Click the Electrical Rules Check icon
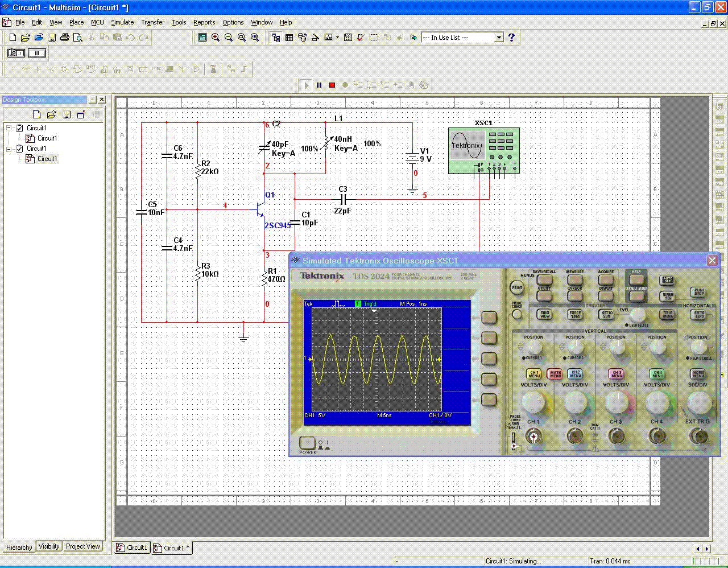The width and height of the screenshot is (728, 568). coord(361,38)
